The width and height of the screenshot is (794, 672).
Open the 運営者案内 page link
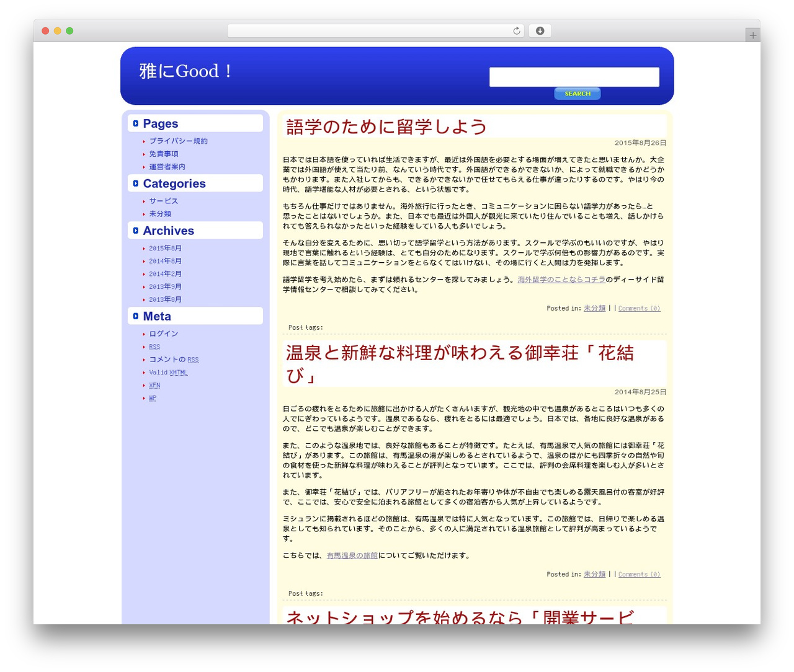pos(167,167)
